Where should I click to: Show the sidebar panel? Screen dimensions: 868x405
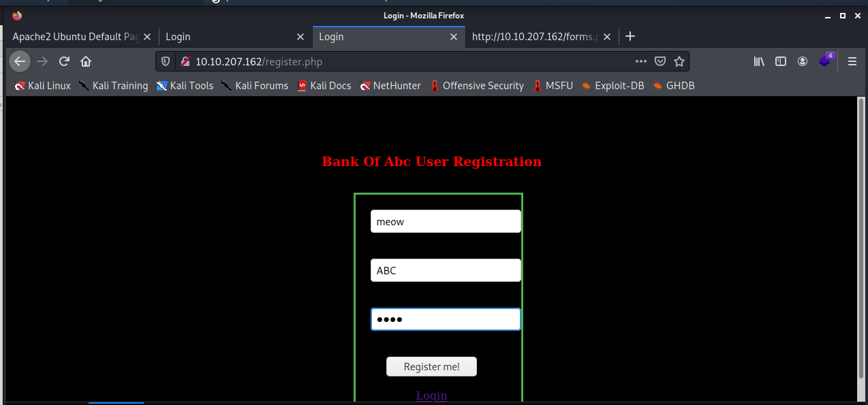click(781, 61)
